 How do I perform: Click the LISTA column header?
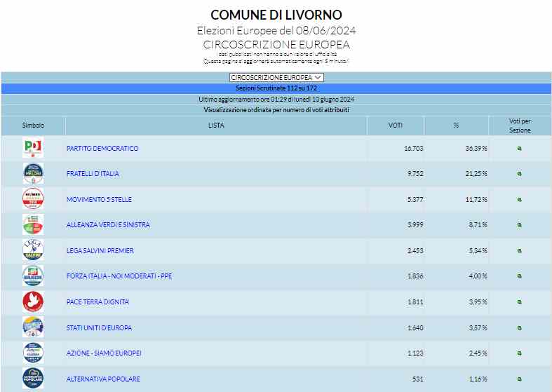(x=216, y=126)
